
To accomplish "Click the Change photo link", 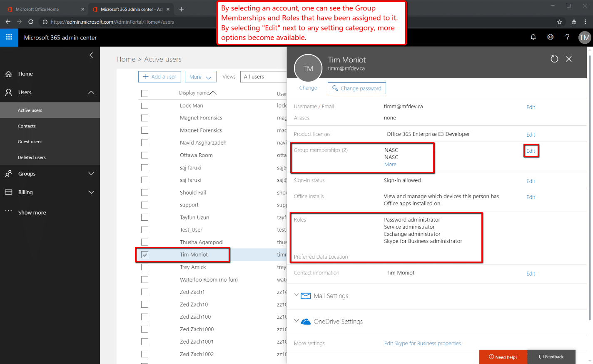I will (x=308, y=88).
